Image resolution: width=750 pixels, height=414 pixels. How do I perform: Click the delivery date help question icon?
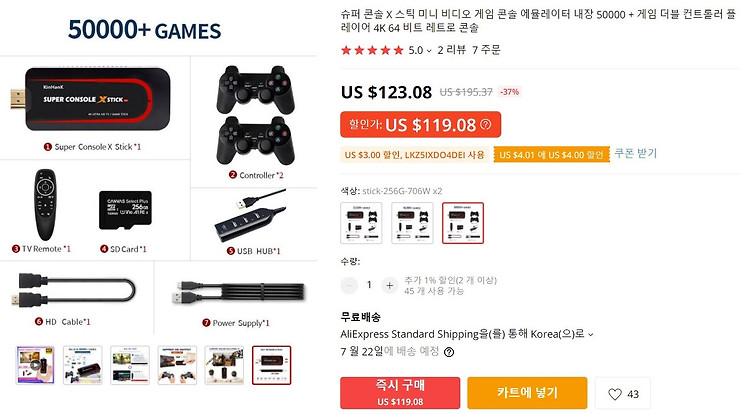(449, 352)
